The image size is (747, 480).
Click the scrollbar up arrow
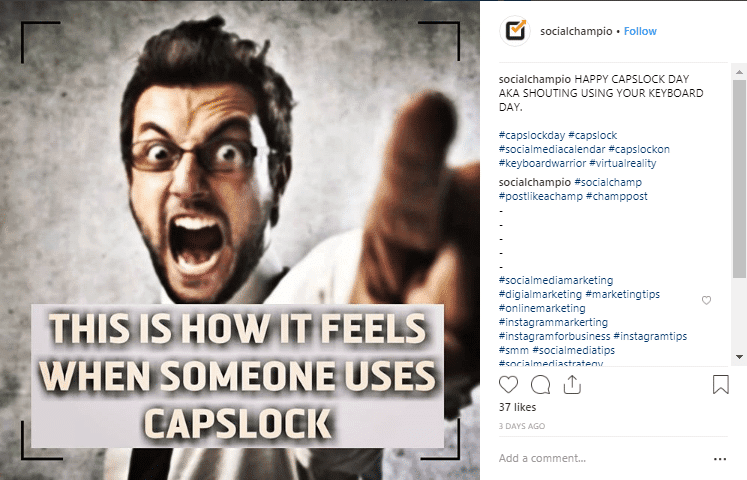pos(739,72)
